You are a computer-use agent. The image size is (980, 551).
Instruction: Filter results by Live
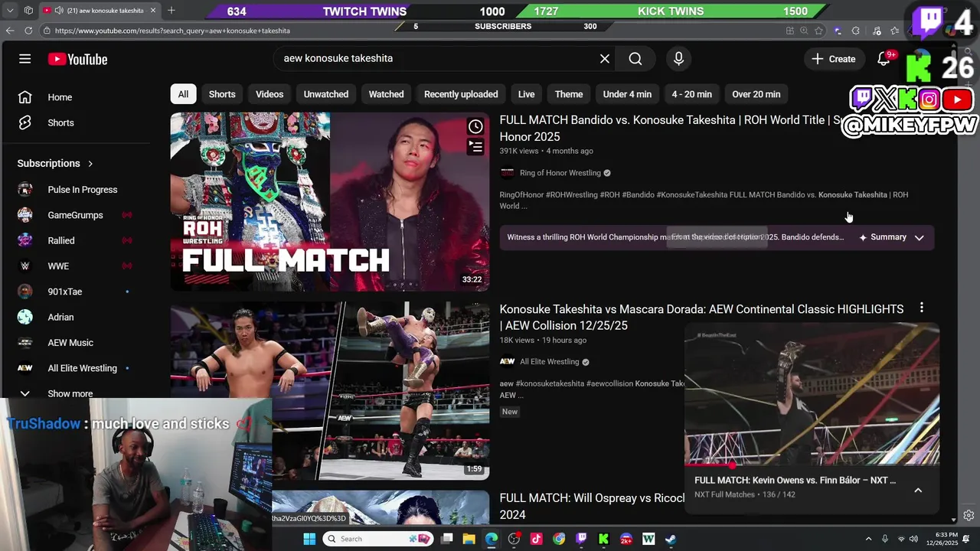526,94
